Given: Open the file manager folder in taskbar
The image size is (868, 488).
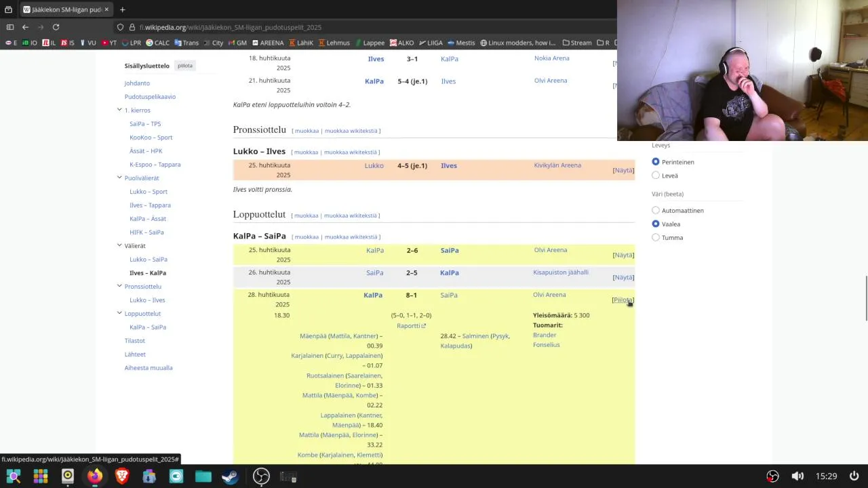Looking at the screenshot, I should point(203,476).
